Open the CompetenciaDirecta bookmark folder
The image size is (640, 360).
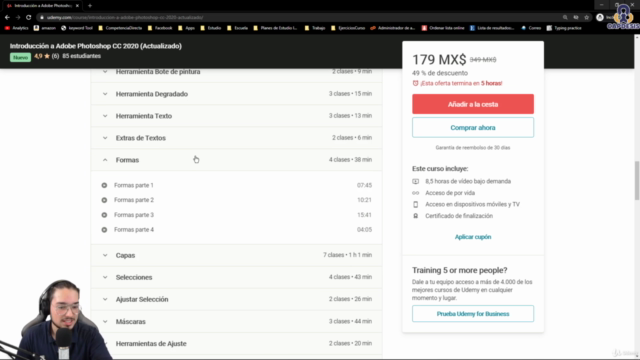coord(120,28)
